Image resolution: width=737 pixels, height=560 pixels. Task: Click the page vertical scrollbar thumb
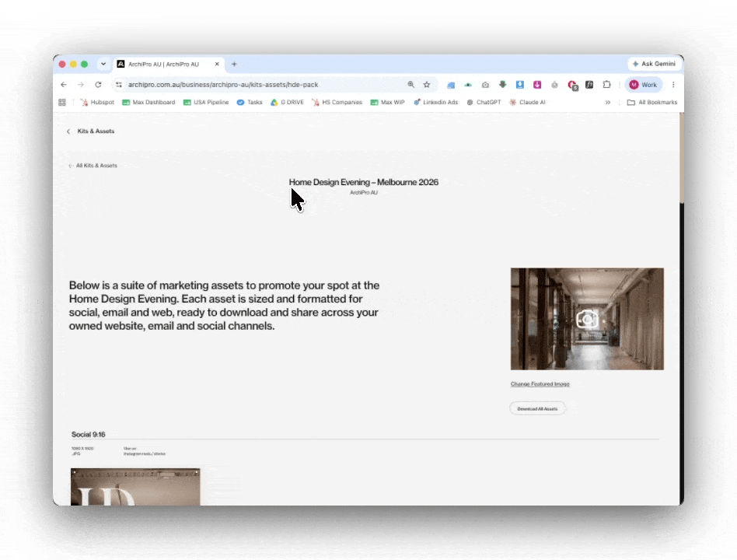coord(682,158)
